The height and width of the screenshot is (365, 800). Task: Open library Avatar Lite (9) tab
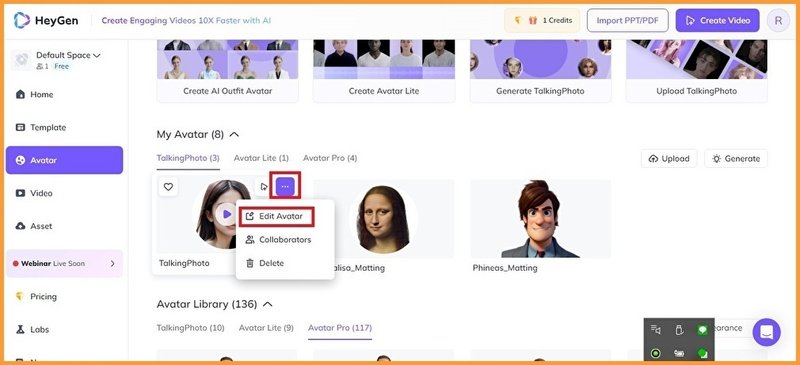[x=266, y=328]
